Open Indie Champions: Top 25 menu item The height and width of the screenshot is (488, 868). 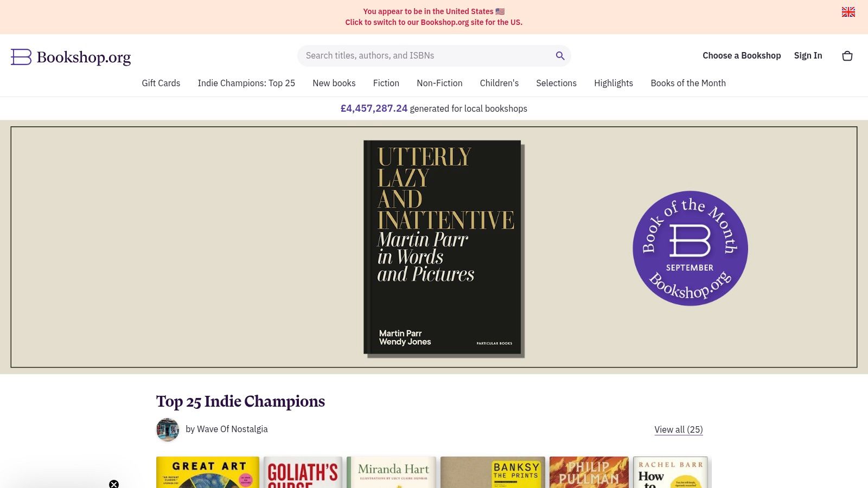(x=246, y=83)
